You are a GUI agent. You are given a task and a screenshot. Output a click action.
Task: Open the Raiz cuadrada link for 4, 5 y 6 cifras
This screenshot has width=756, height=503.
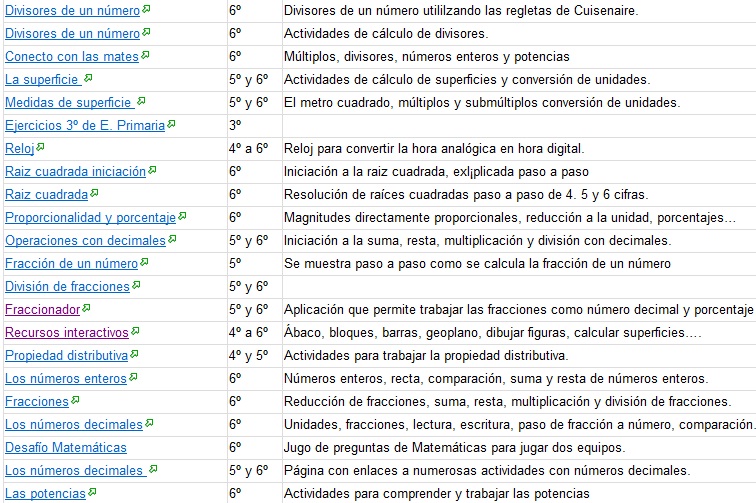pos(46,195)
